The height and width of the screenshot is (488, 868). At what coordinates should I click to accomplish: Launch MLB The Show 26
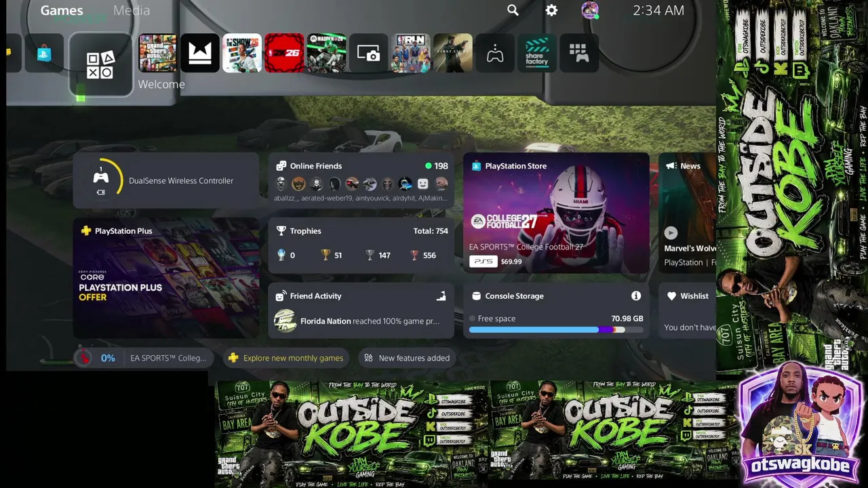tap(242, 53)
